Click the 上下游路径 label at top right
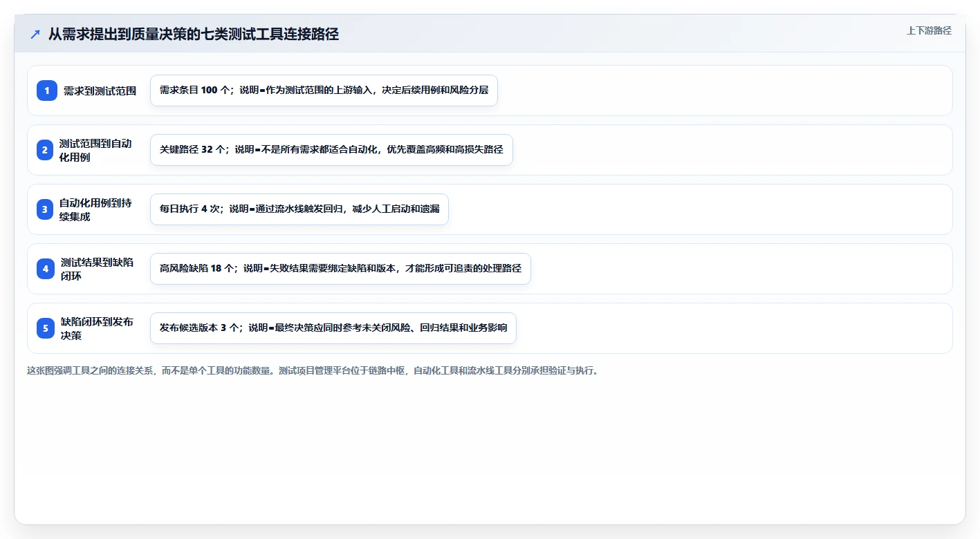Screen dimensions: 980x539 929,30
